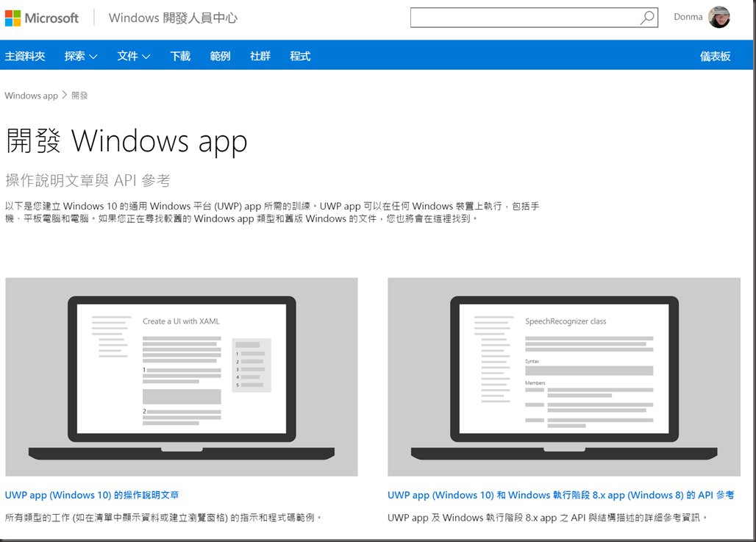
Task: Click the Microsoft logo
Action: tap(42, 18)
